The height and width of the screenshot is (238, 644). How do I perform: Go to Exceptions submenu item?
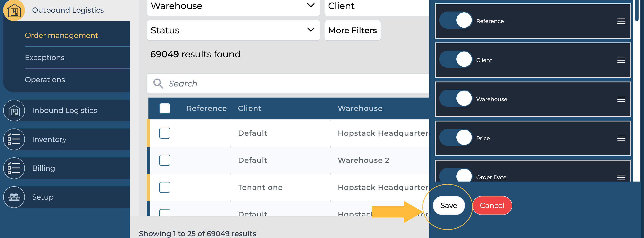click(x=45, y=58)
